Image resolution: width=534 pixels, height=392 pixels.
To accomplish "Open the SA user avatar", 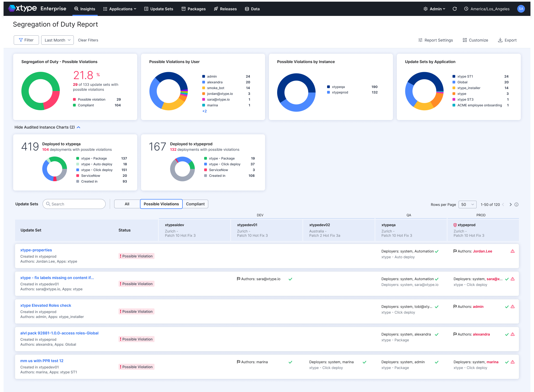I will click(521, 9).
